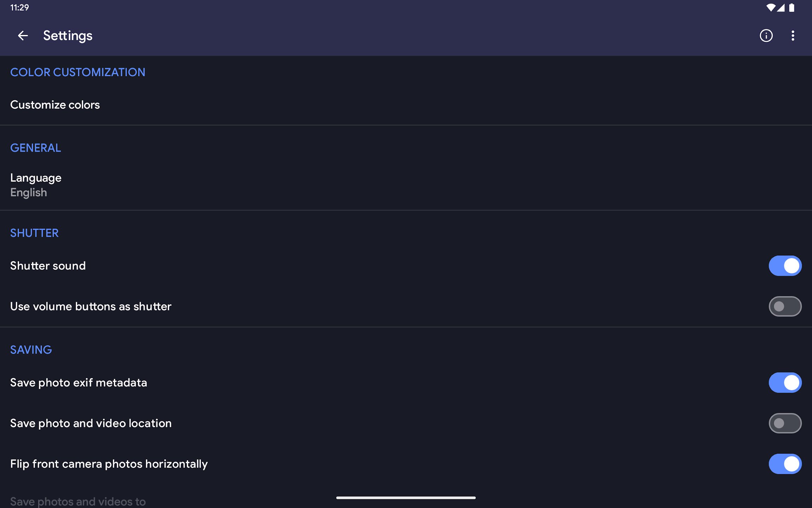Open the info (About) icon
Image resolution: width=812 pixels, height=508 pixels.
point(766,36)
